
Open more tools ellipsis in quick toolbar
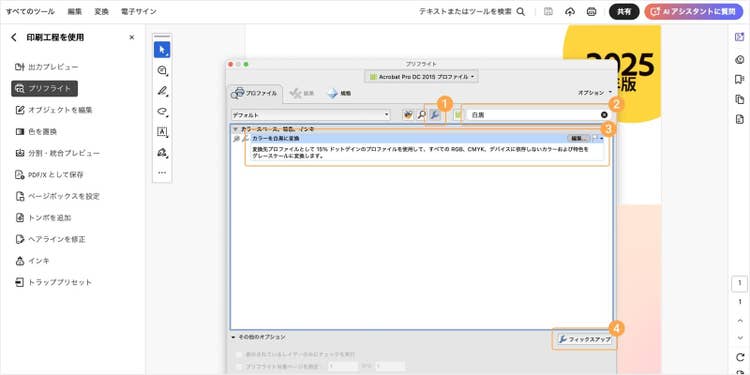click(x=162, y=173)
